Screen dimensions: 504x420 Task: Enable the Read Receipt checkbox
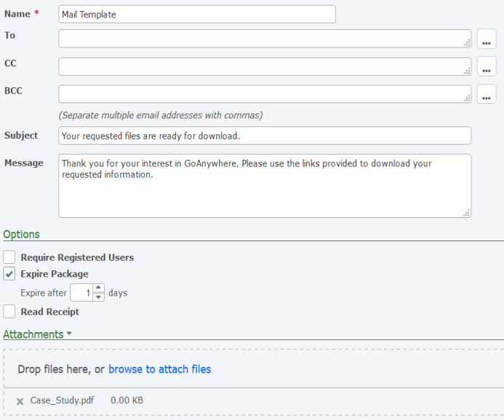(9, 312)
